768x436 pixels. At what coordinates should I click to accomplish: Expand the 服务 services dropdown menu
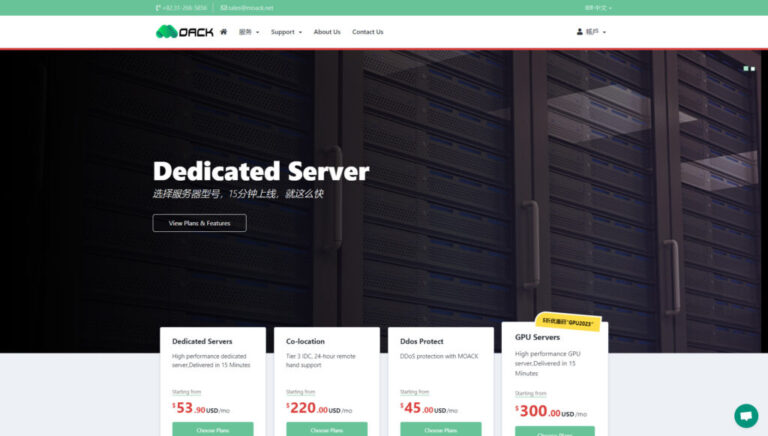click(x=249, y=32)
